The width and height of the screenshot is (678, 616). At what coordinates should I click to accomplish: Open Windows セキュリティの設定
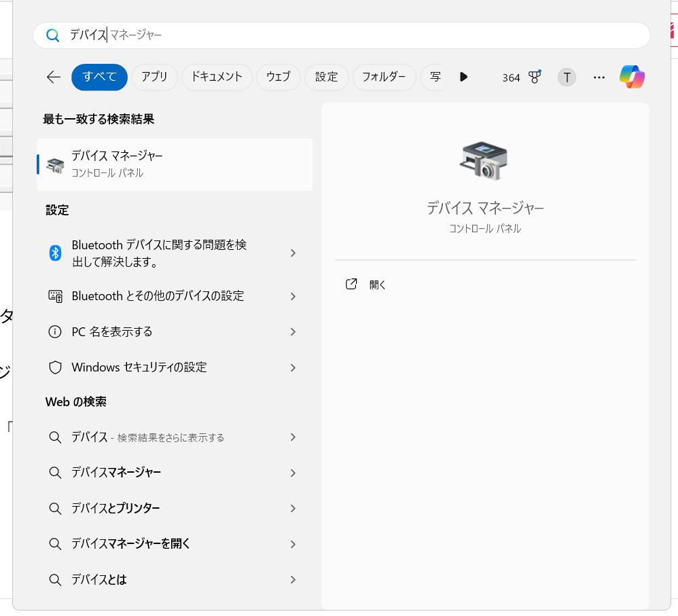(175, 367)
